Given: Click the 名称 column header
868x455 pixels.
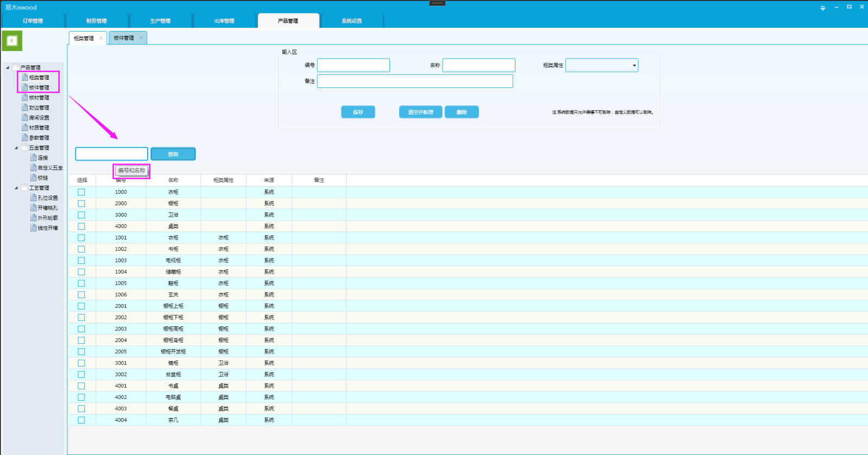Looking at the screenshot, I should 173,180.
